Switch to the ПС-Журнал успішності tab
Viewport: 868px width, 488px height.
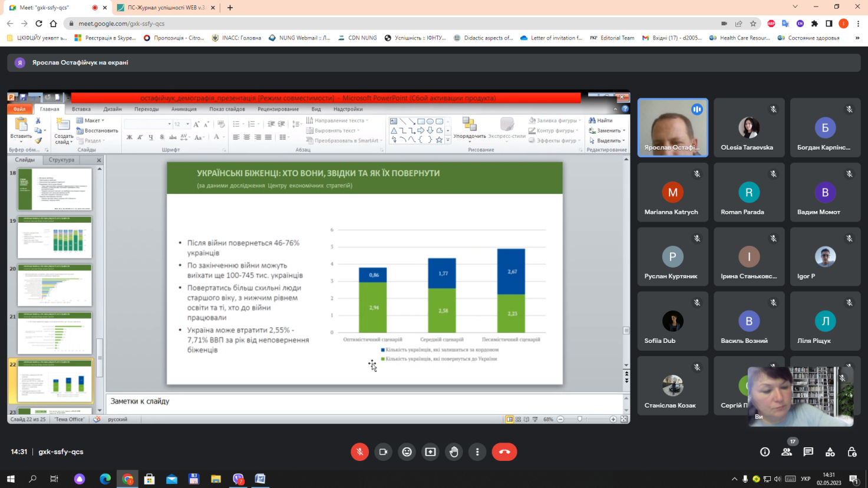click(166, 8)
